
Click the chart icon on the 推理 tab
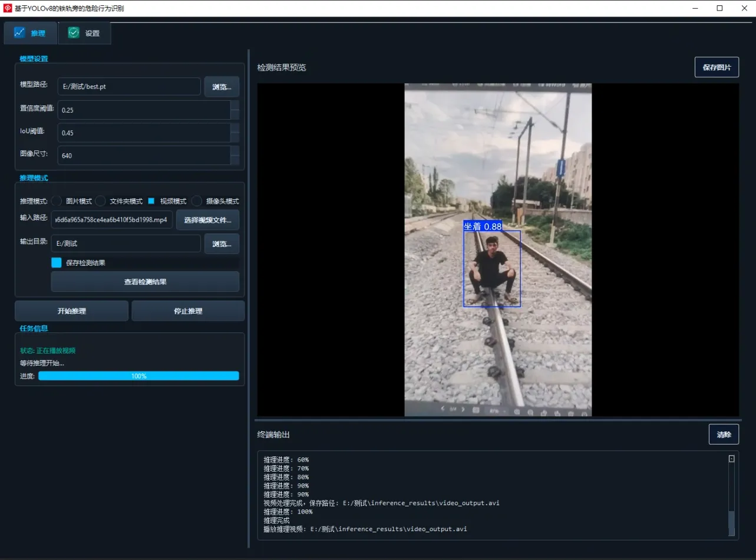pos(19,33)
